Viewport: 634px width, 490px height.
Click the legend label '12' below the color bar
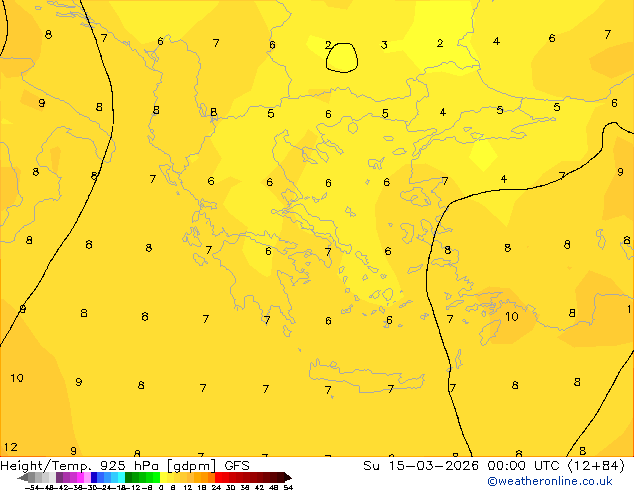(x=188, y=487)
